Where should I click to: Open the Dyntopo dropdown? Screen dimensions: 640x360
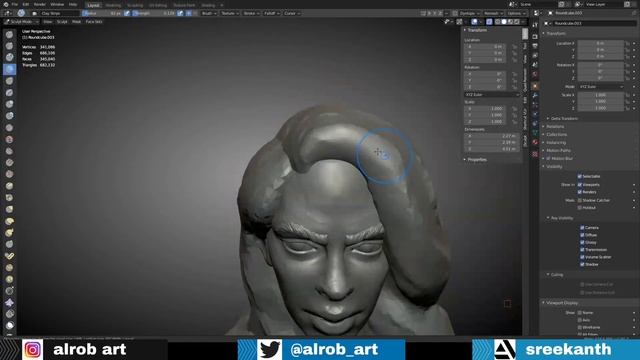tap(469, 13)
